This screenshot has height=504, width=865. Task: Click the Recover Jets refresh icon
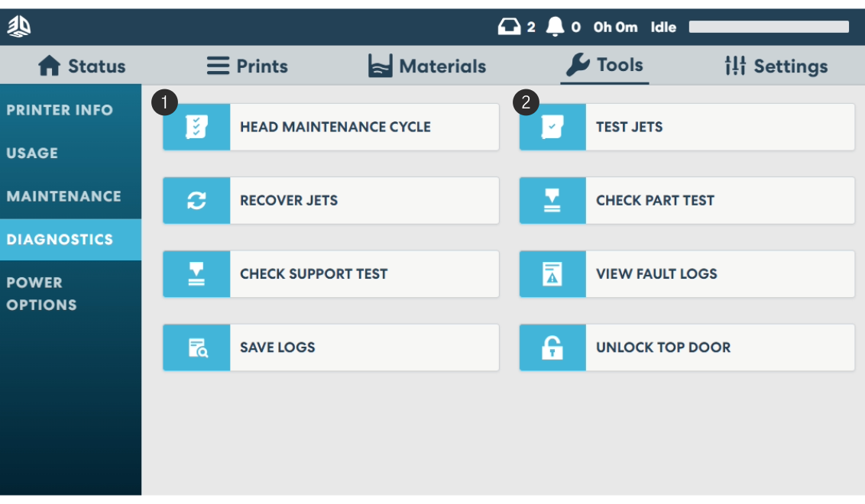(x=196, y=201)
